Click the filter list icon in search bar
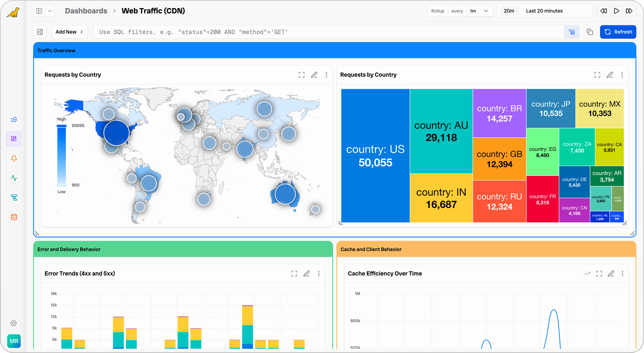Image resolution: width=644 pixels, height=353 pixels. (572, 32)
